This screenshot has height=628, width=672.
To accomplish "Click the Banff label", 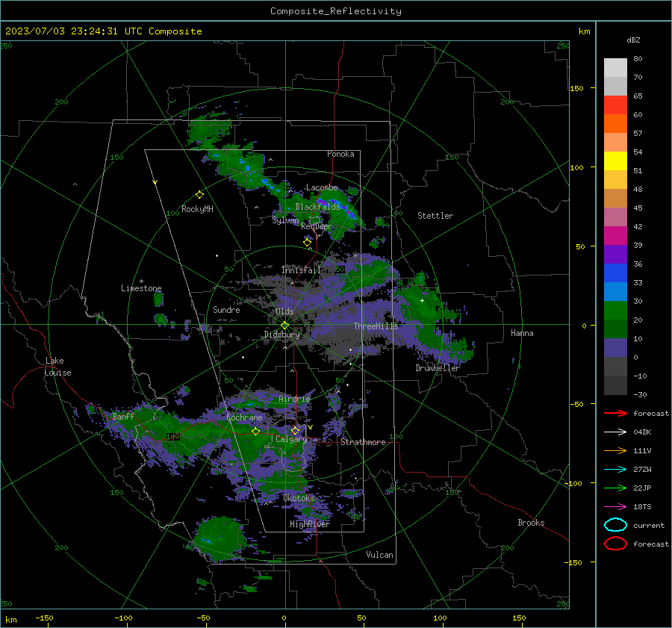I will (123, 416).
